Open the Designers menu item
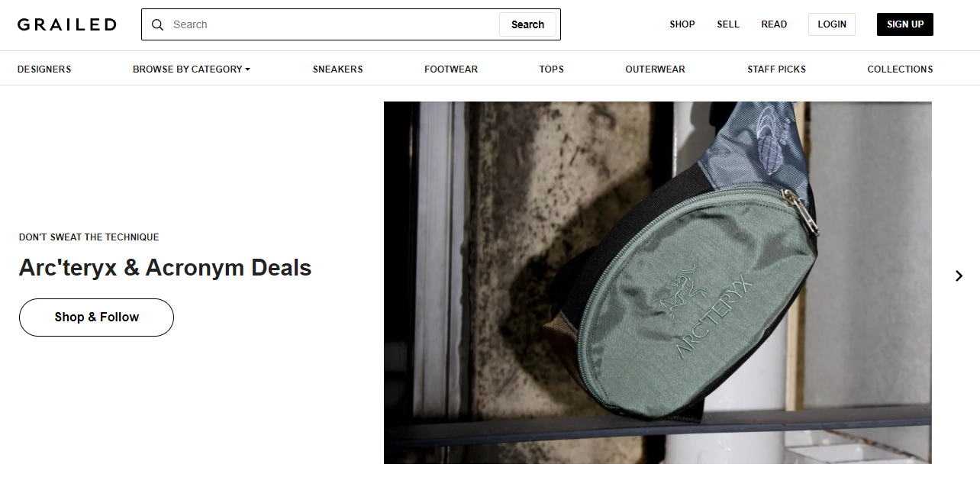 (x=44, y=69)
